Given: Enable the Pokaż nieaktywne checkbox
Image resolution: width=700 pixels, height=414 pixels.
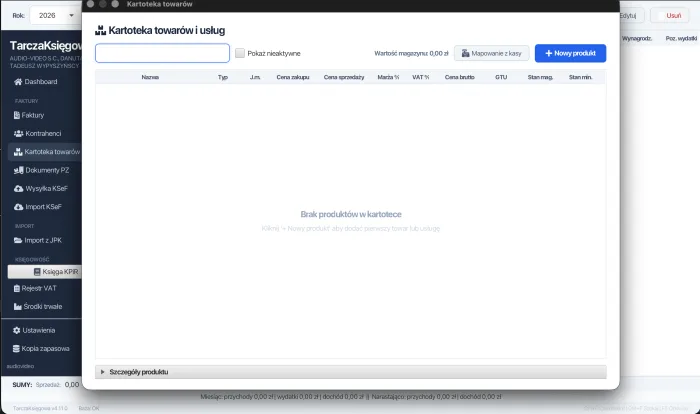Looking at the screenshot, I should 240,53.
